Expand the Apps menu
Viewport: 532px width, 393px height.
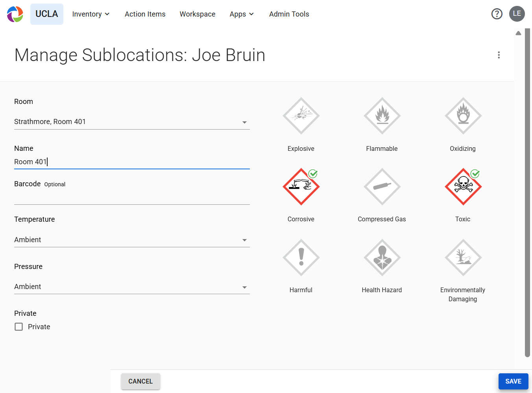(x=242, y=14)
